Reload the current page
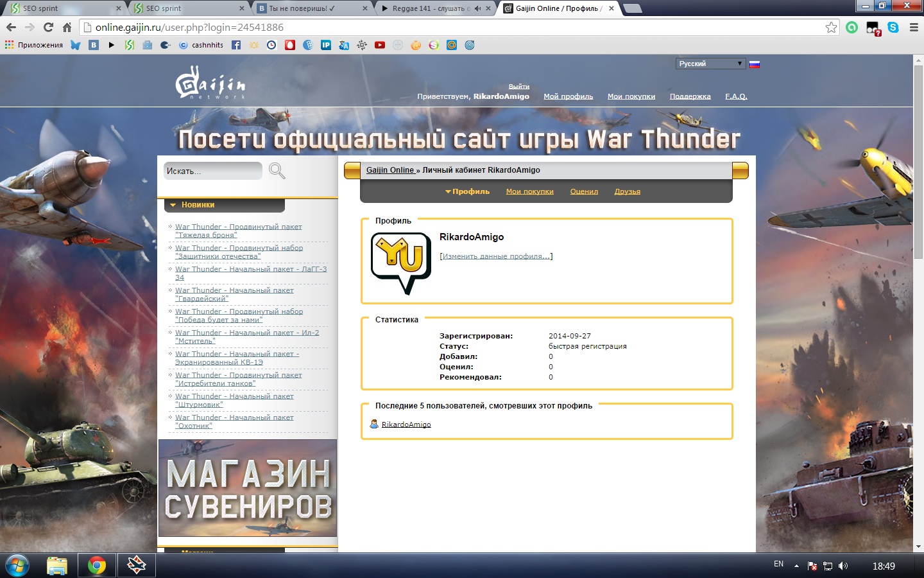 (48, 27)
